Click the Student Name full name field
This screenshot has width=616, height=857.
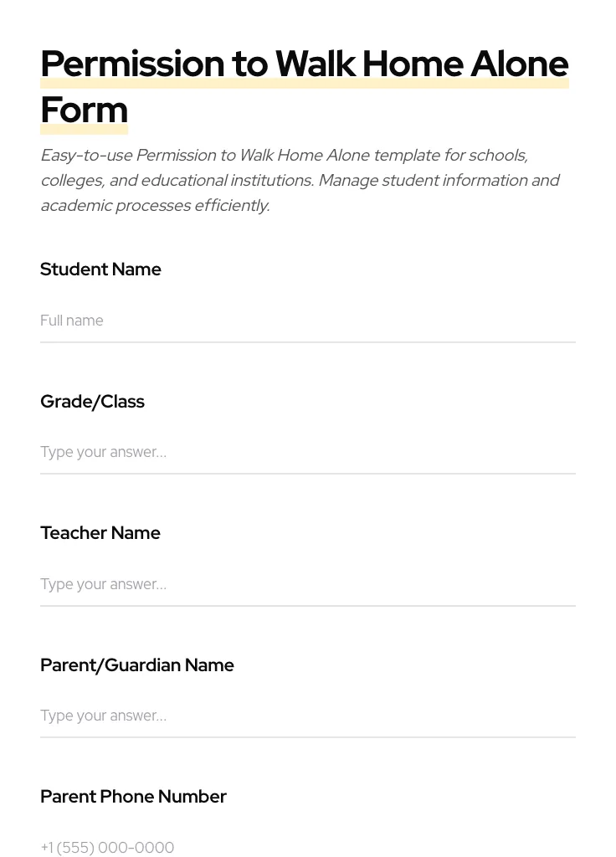[307, 321]
